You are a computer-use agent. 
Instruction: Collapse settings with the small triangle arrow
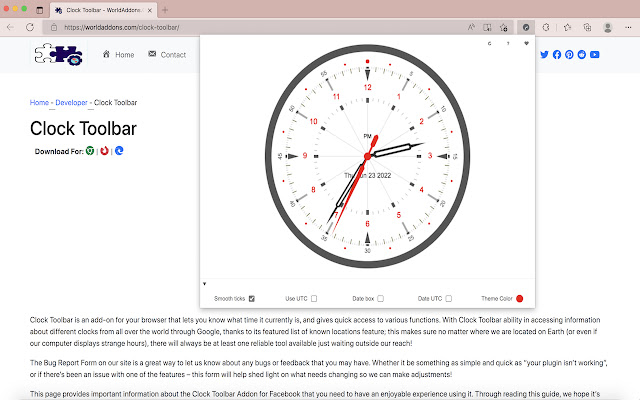(x=204, y=284)
